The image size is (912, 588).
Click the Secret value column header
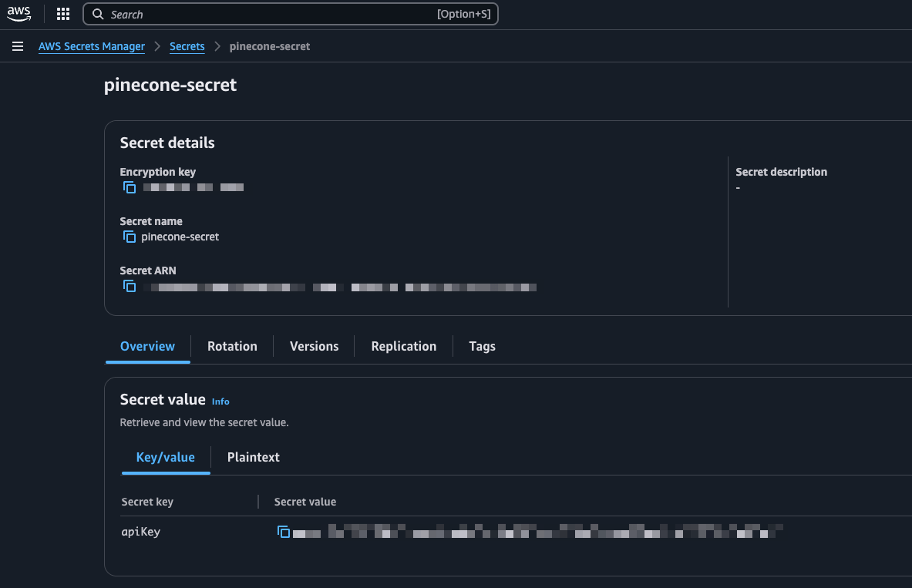pos(305,502)
